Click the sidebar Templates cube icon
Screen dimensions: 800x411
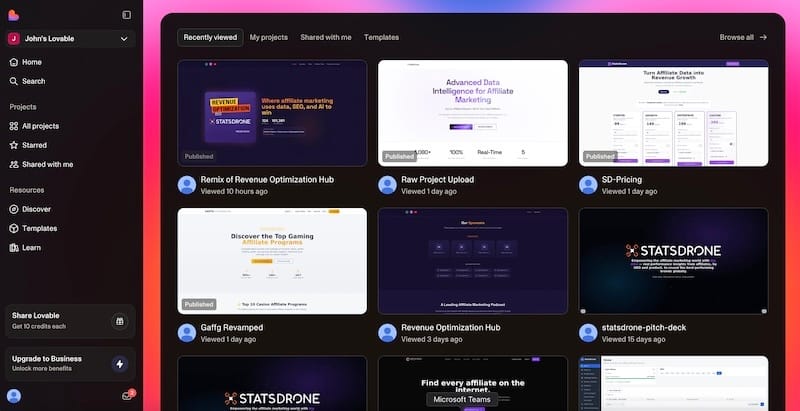[14, 228]
